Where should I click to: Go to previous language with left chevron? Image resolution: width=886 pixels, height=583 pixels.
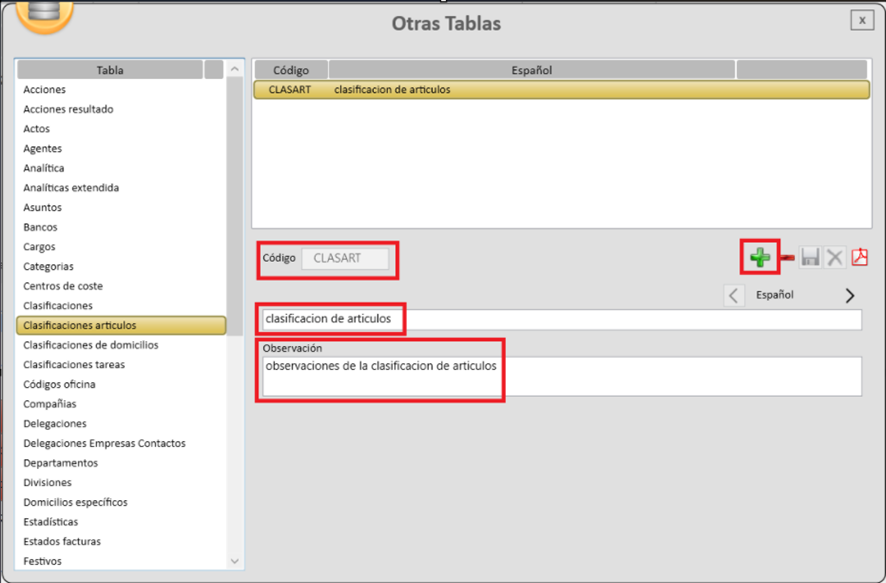coord(734,295)
